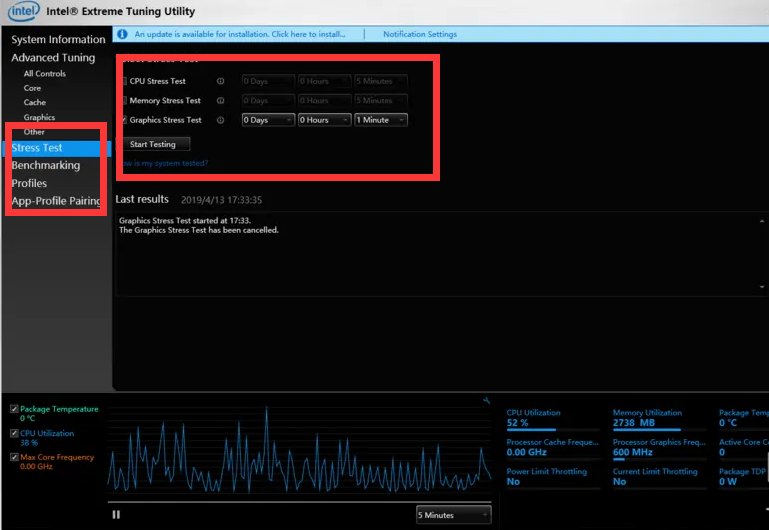Select Stress Test in sidebar
This screenshot has width=769, height=530.
click(x=57, y=148)
